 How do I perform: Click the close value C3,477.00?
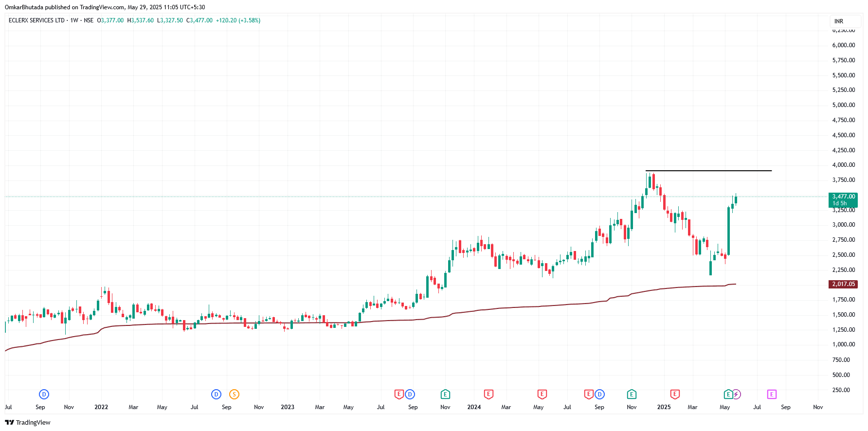coord(199,20)
